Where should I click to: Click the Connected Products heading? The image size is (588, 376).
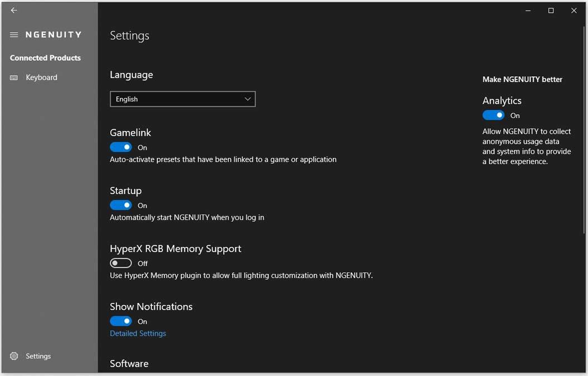pyautogui.click(x=45, y=58)
